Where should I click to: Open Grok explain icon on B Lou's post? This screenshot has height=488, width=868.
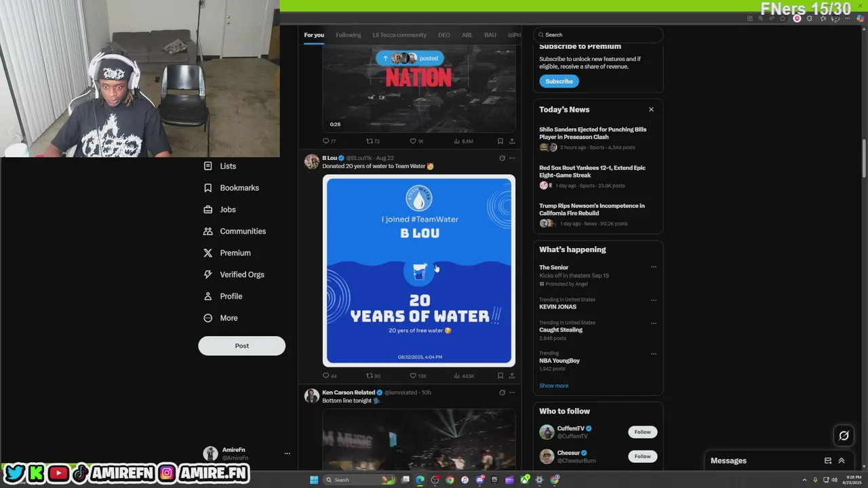click(502, 158)
